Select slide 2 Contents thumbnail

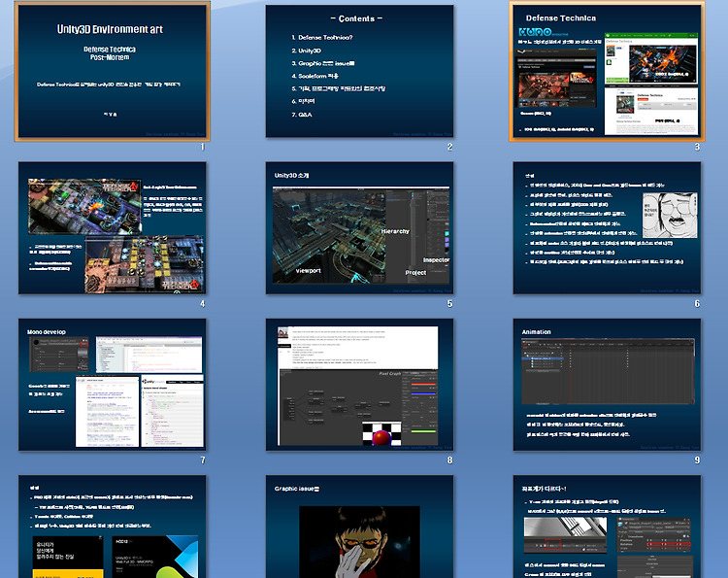pyautogui.click(x=359, y=71)
